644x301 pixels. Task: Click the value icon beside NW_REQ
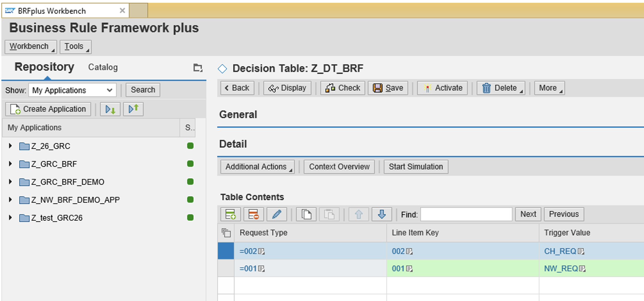582,269
